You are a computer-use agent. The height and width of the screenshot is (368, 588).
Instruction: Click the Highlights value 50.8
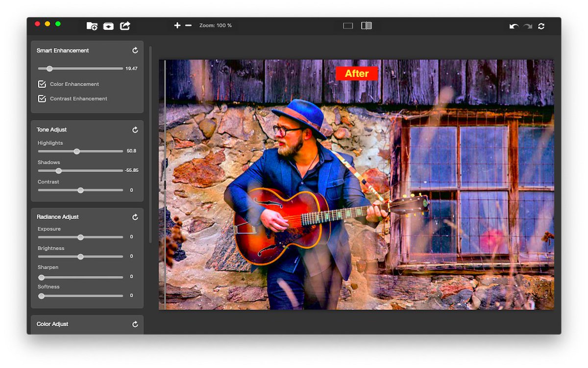[x=131, y=151]
